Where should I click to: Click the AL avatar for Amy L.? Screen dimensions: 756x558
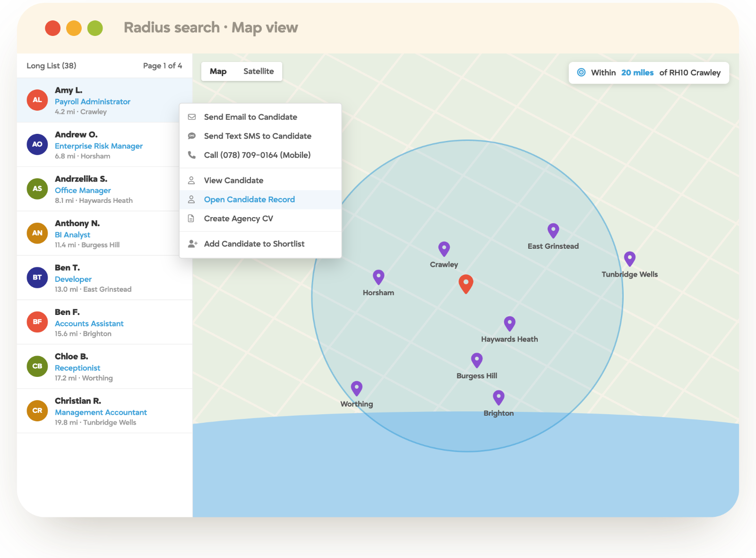tap(37, 100)
